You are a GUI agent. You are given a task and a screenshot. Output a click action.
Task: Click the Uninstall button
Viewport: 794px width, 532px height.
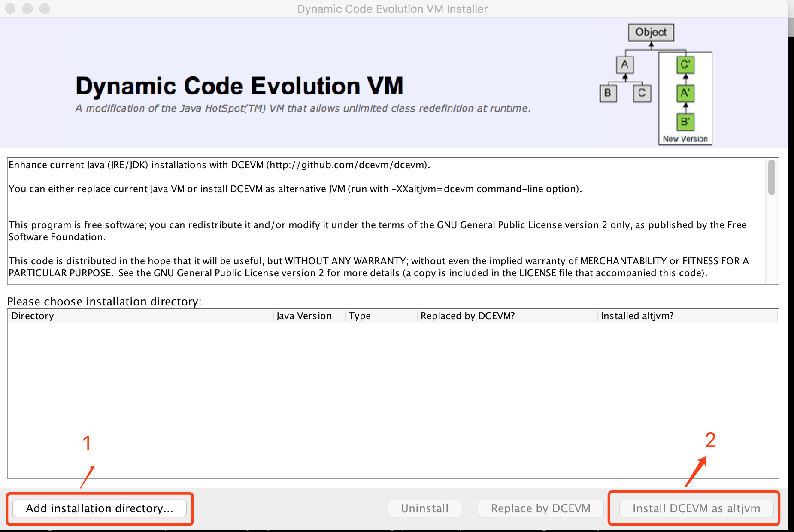pos(424,508)
